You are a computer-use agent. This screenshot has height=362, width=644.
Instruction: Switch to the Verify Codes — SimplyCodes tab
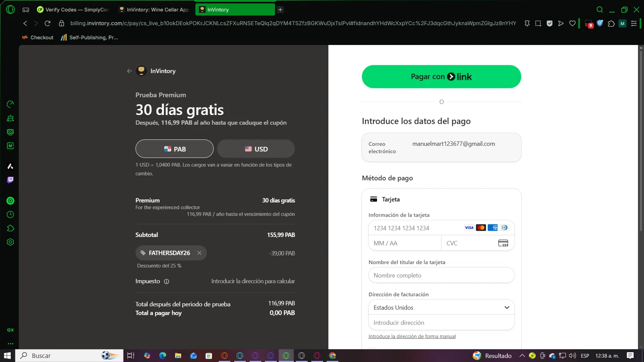73,9
